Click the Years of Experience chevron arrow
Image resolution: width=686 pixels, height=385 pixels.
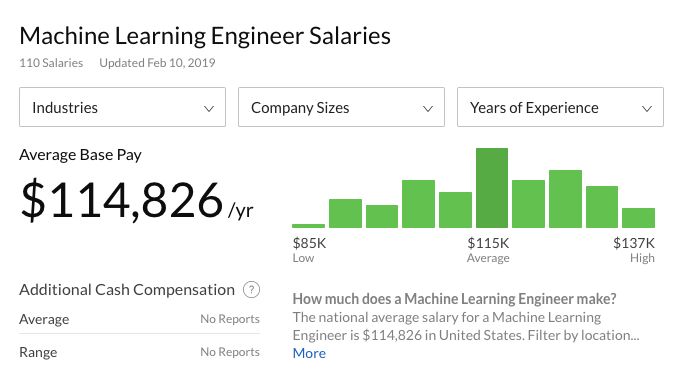647,108
